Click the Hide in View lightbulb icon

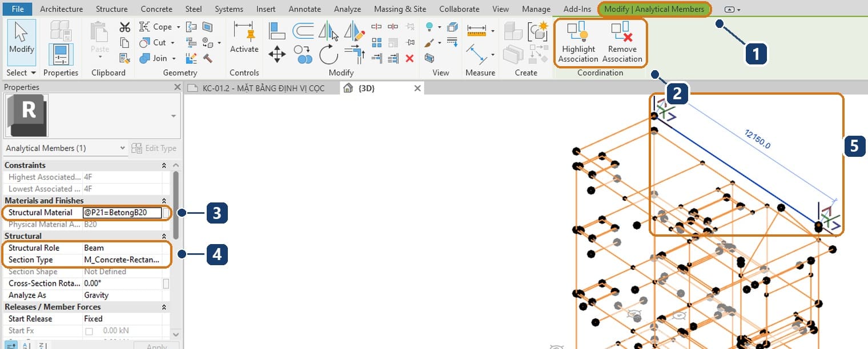click(429, 27)
